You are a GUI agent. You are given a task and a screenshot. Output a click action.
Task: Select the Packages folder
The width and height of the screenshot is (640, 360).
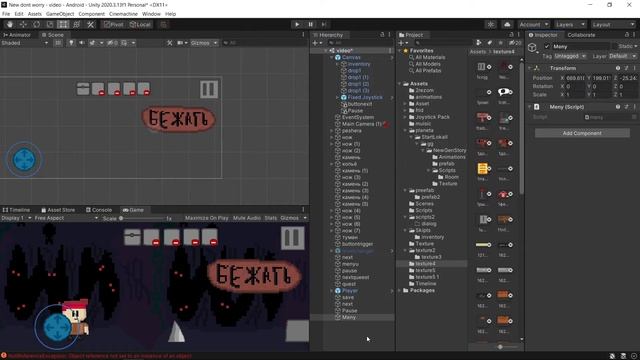422,291
